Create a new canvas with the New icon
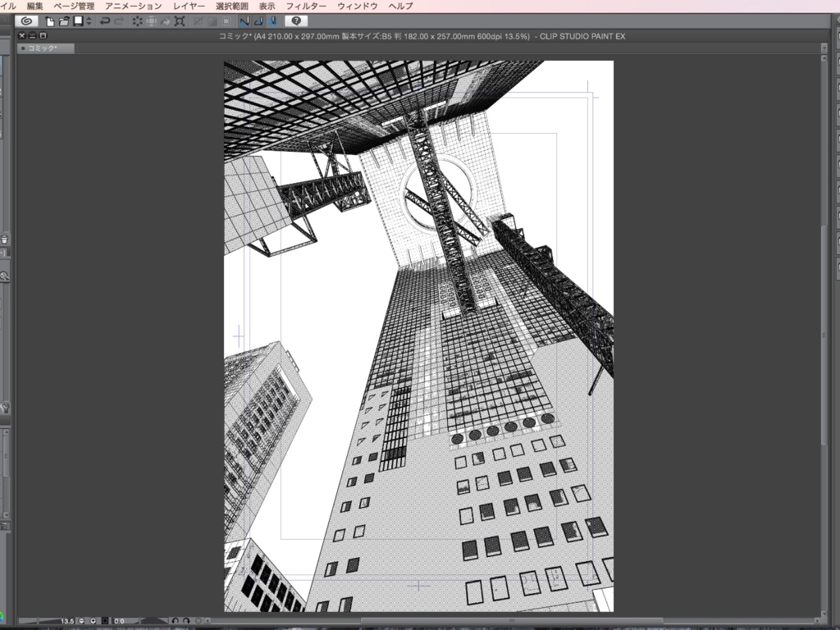Viewport: 840px width, 630px height. point(50,21)
